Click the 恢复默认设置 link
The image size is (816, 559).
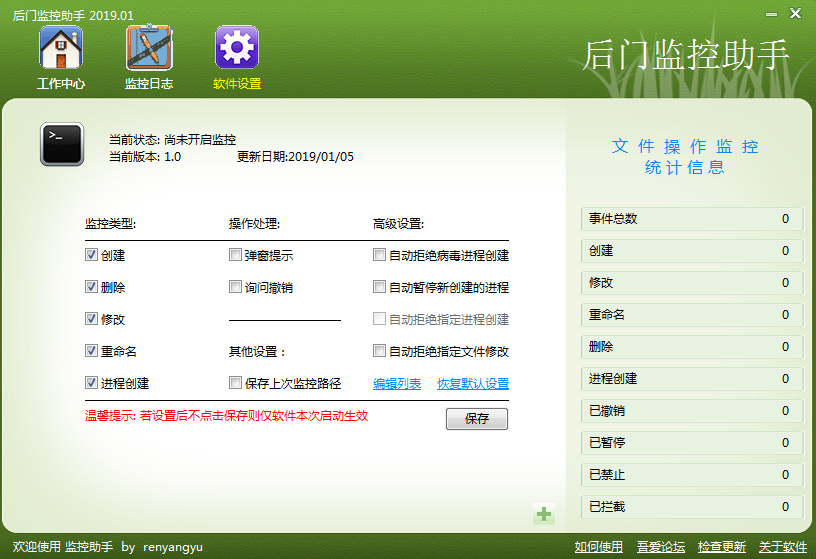coord(473,384)
